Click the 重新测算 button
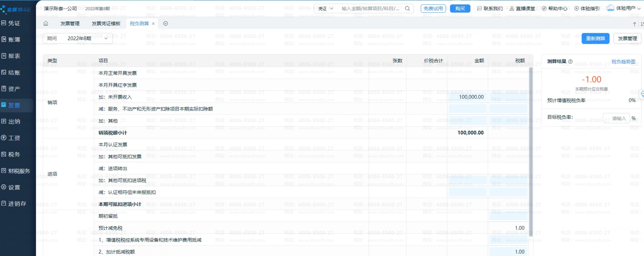The width and height of the screenshot is (644, 256). (596, 39)
